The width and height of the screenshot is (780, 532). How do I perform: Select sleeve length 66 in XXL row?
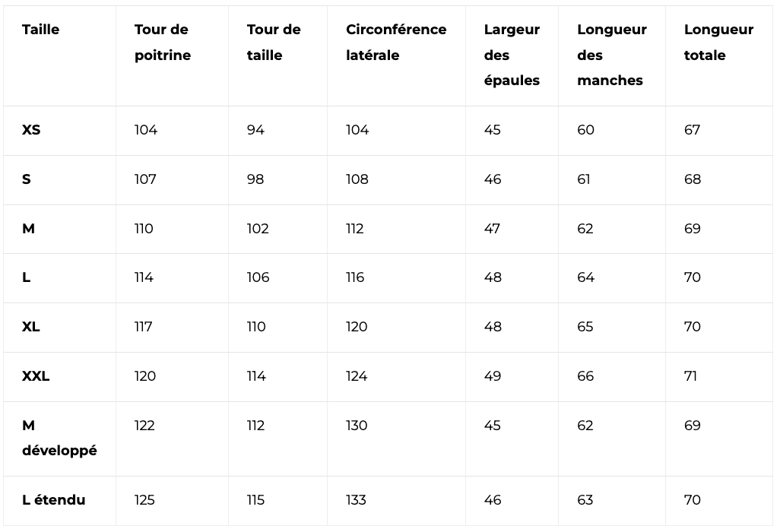click(585, 376)
